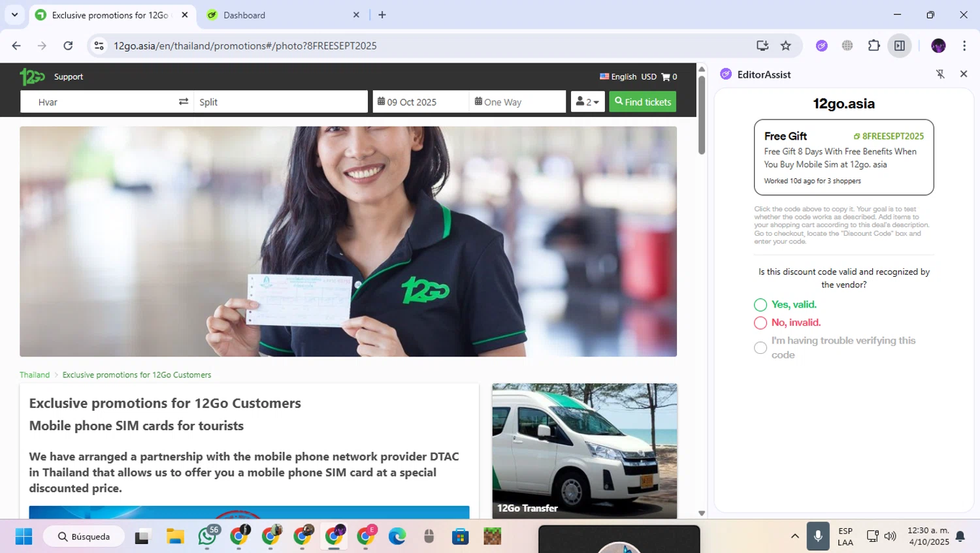Close the Exclusive promotions tab
Image resolution: width=980 pixels, height=553 pixels.
tap(185, 15)
